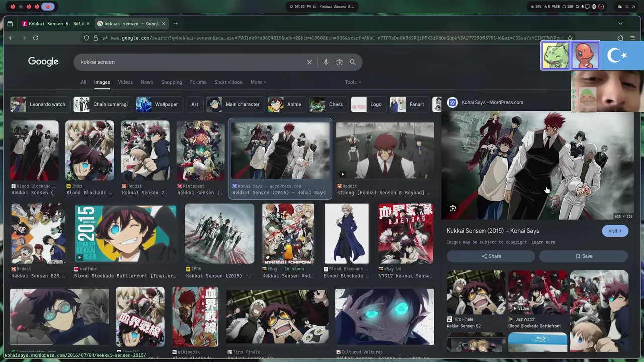Screen dimensions: 644x362
Task: Click the Kekkai Sensen 5… media title in top bar
Action: pyautogui.click(x=336, y=7)
